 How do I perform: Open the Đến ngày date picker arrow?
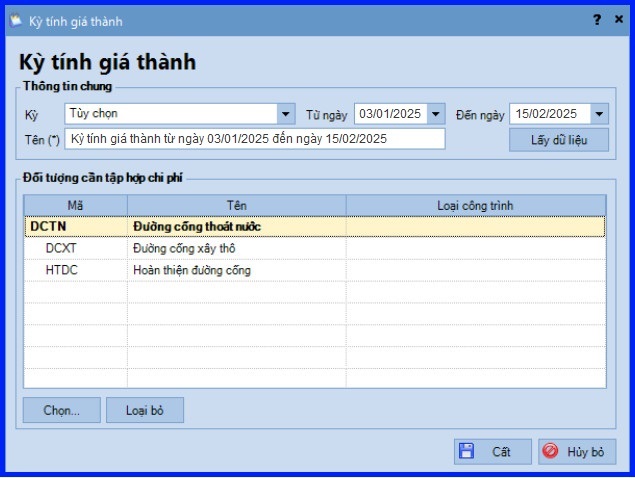pyautogui.click(x=599, y=114)
